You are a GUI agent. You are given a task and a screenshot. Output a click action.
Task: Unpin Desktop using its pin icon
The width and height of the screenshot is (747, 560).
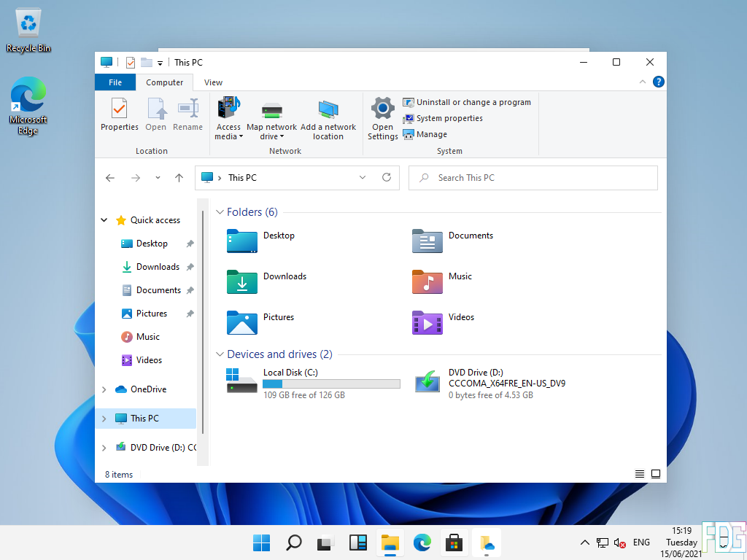pyautogui.click(x=190, y=244)
